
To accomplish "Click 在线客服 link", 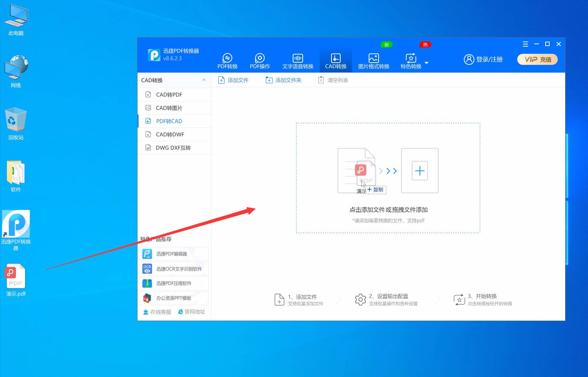I will pyautogui.click(x=157, y=312).
